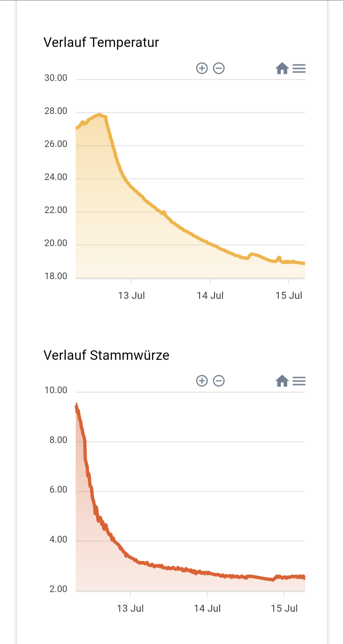The width and height of the screenshot is (343, 644).
Task: Select the 13 Jul label under Temperatur chart
Action: click(131, 295)
